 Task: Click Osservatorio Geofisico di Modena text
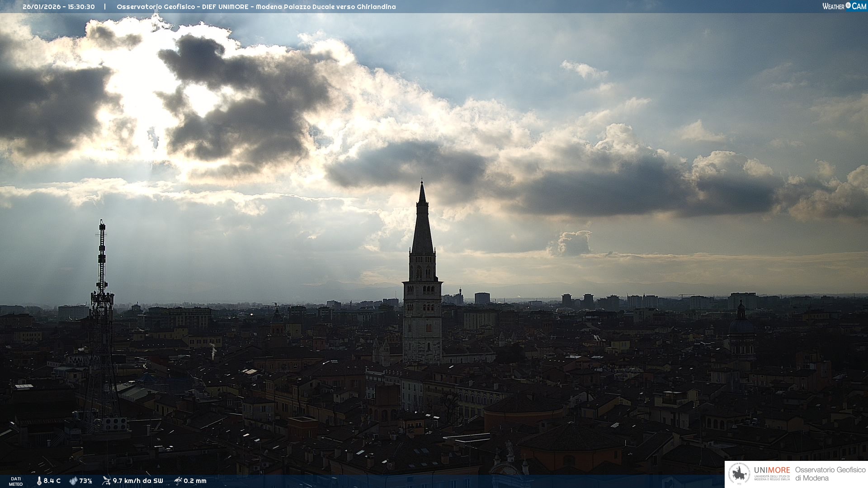[x=830, y=474]
